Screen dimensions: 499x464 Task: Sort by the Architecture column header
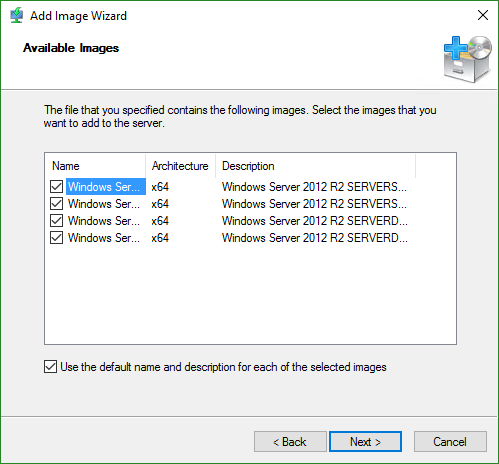point(180,166)
